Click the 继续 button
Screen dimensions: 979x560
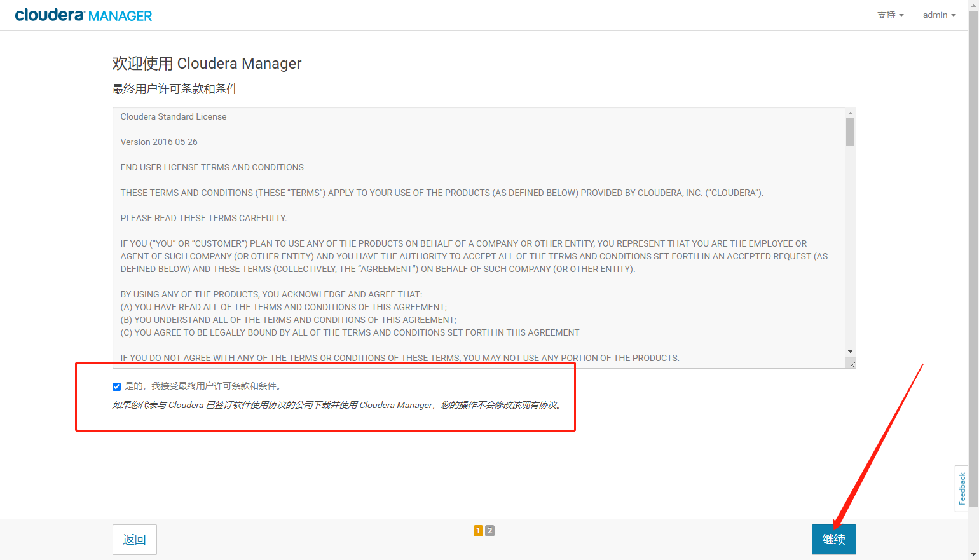click(x=833, y=539)
